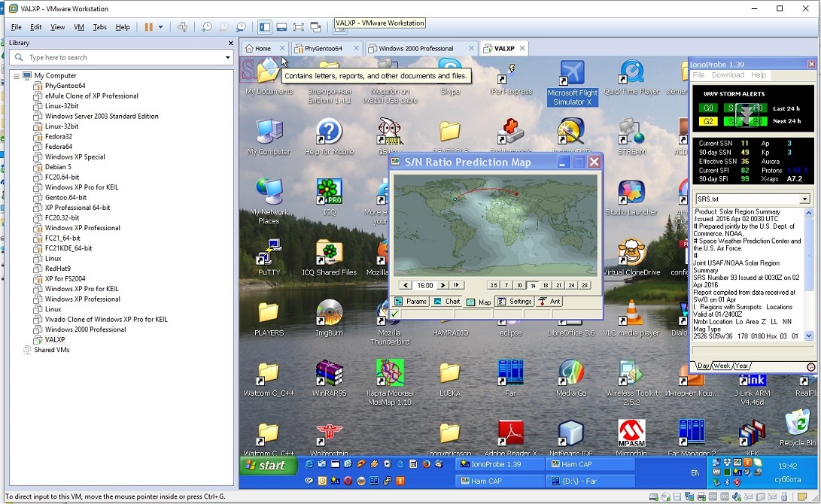This screenshot has height=504, width=821.
Task: Select Shared VMs in library tree
Action: [x=52, y=350]
